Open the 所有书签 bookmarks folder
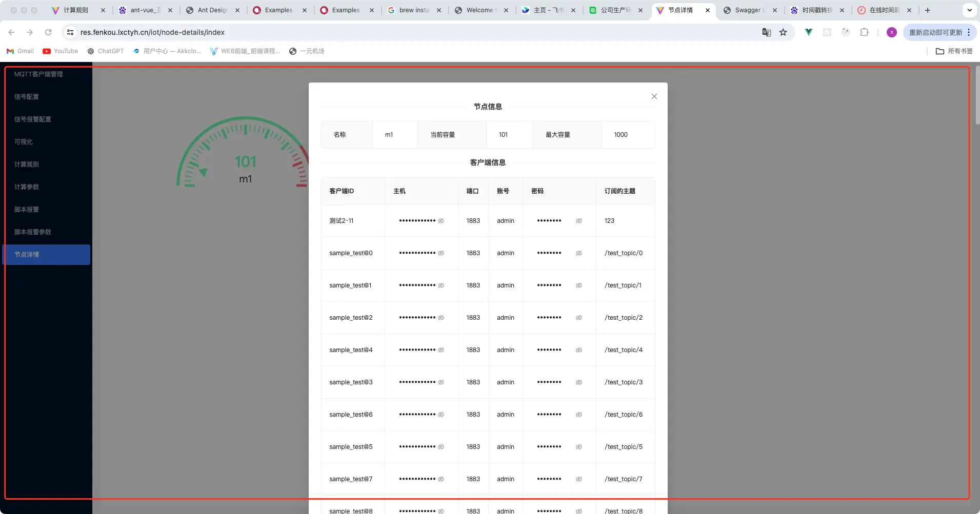The width and height of the screenshot is (980, 514). click(x=954, y=51)
